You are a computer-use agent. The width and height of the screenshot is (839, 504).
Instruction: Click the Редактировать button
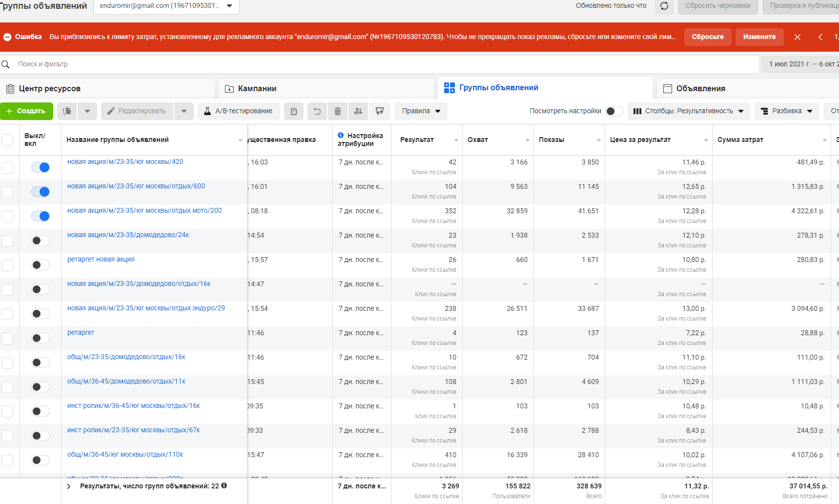click(x=137, y=111)
